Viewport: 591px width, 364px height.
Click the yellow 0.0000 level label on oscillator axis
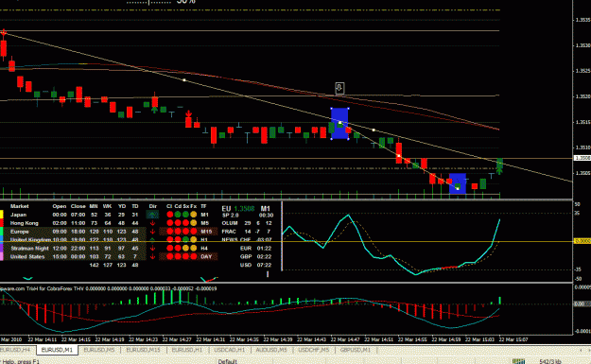[582, 241]
